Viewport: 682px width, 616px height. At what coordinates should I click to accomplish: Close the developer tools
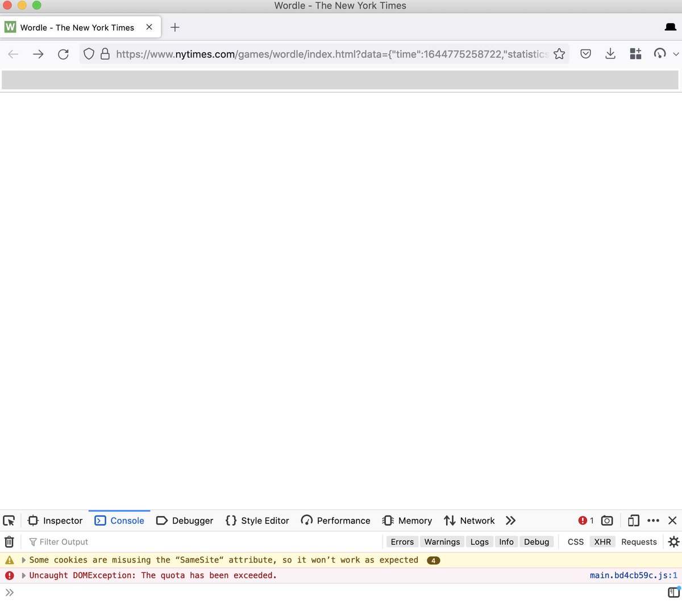[x=672, y=521]
